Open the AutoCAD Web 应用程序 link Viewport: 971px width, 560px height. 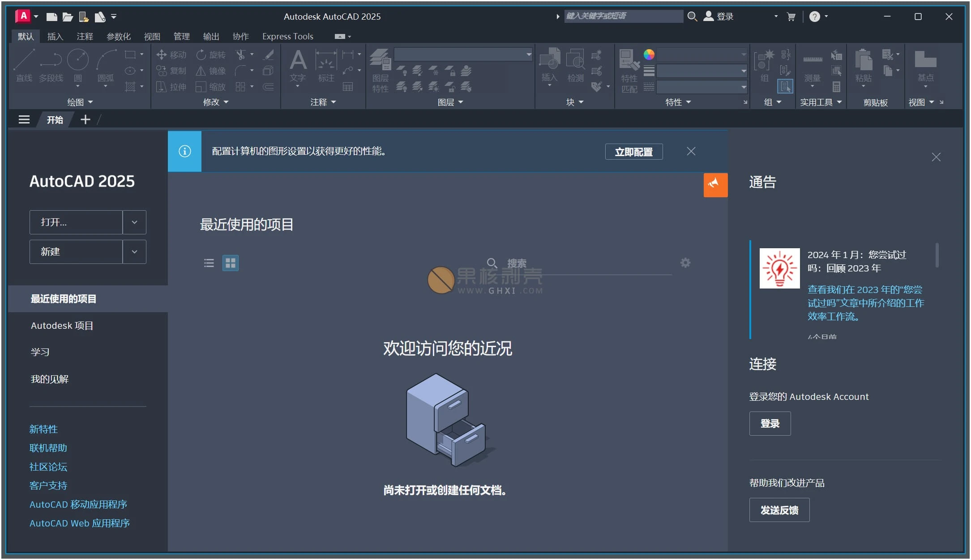(80, 523)
